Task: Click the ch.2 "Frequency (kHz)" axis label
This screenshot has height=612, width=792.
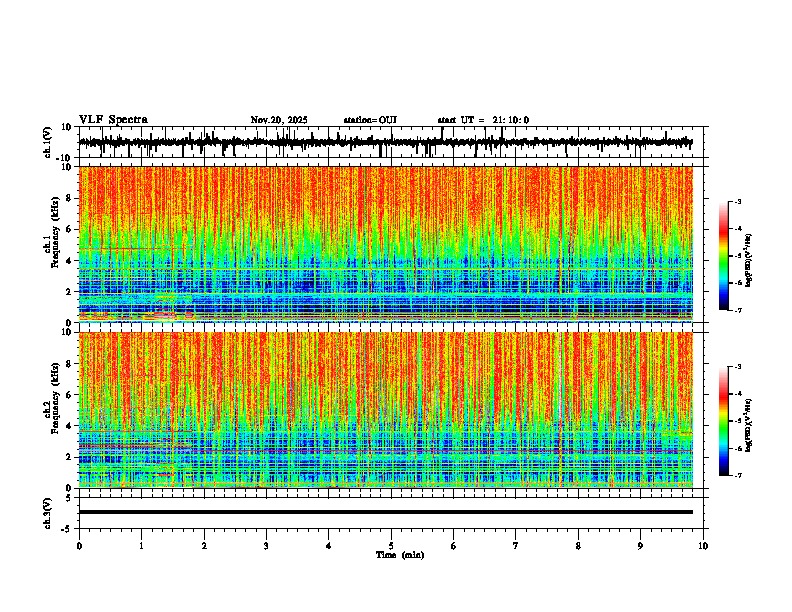Action: click(56, 398)
